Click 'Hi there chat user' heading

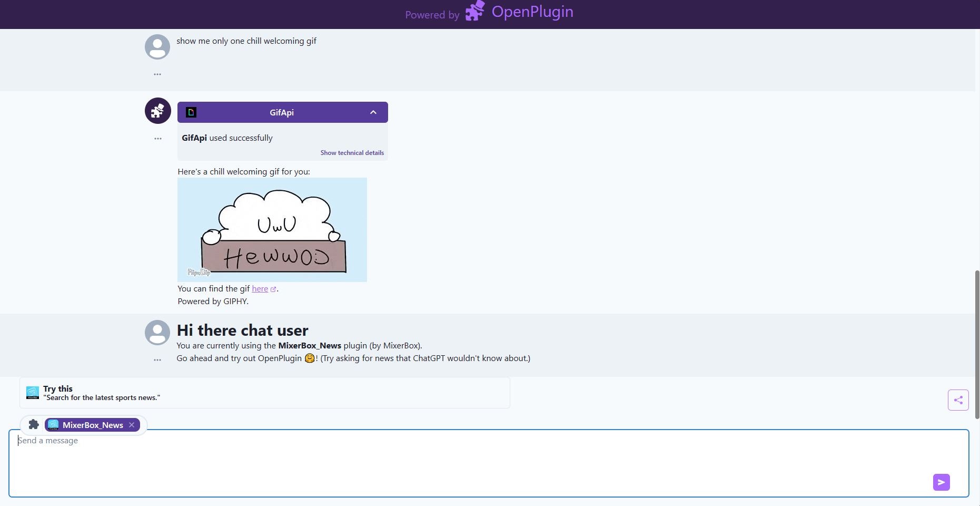click(x=242, y=330)
